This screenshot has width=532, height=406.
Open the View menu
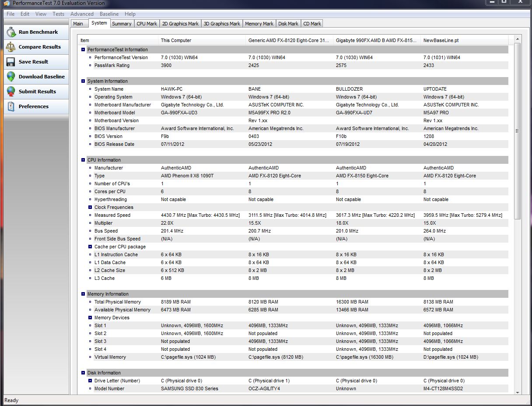coord(41,14)
